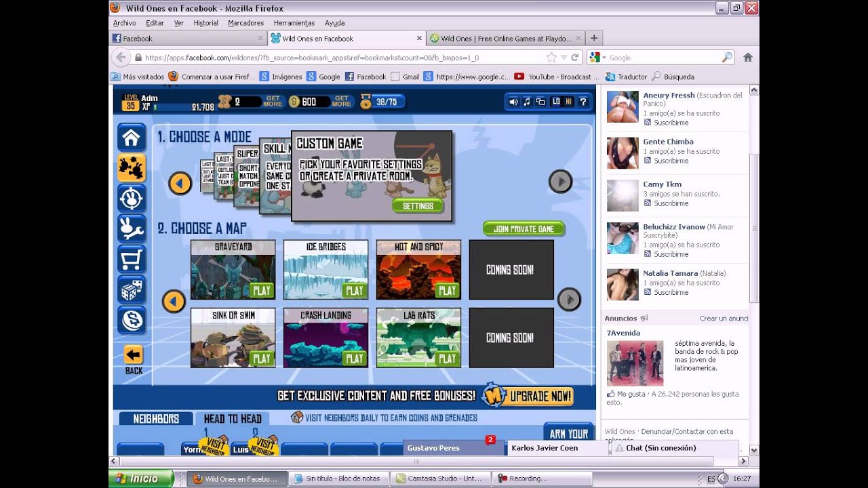Click Crear un anuncio link
The width and height of the screenshot is (868, 488).
pyautogui.click(x=724, y=318)
